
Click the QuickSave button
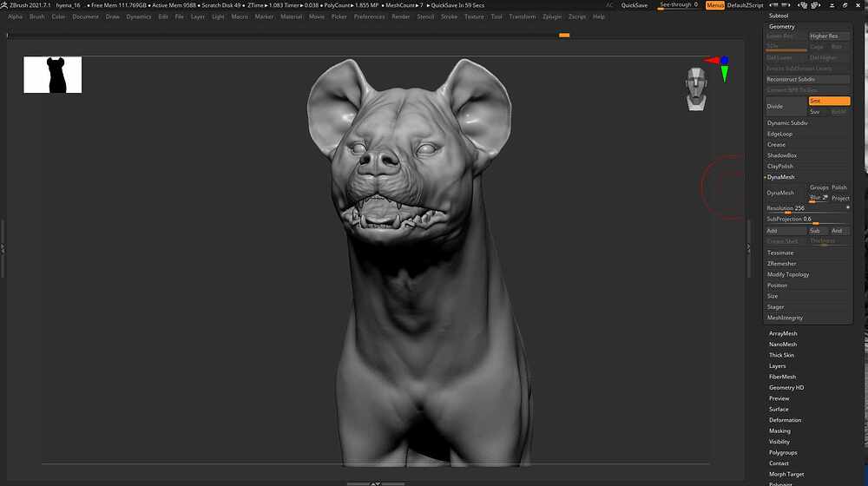pos(635,5)
